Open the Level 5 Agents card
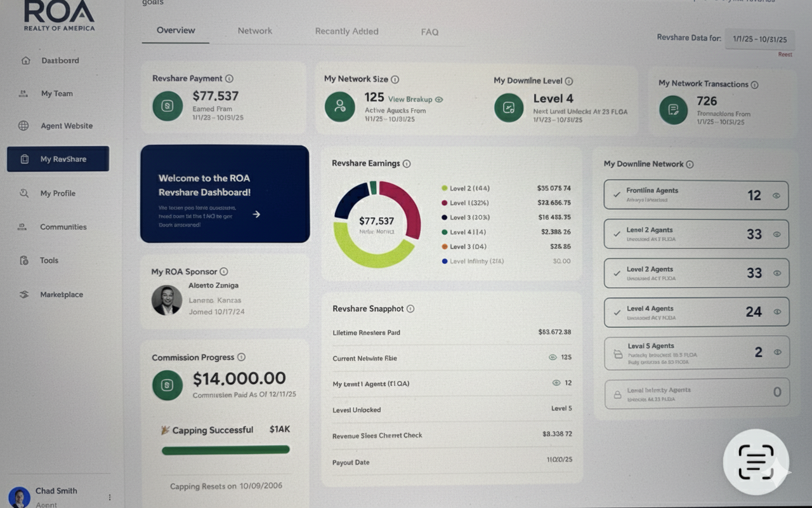Screen dimensions: 812x508 697,352
